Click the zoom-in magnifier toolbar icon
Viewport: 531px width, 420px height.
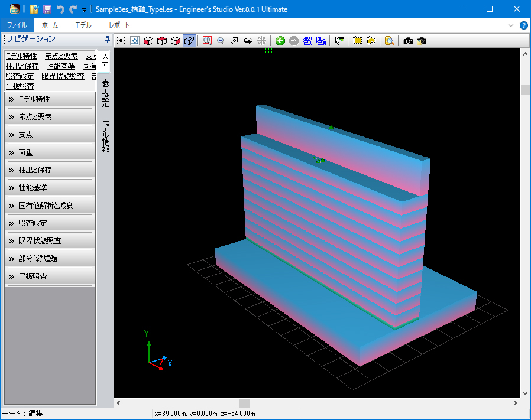207,41
